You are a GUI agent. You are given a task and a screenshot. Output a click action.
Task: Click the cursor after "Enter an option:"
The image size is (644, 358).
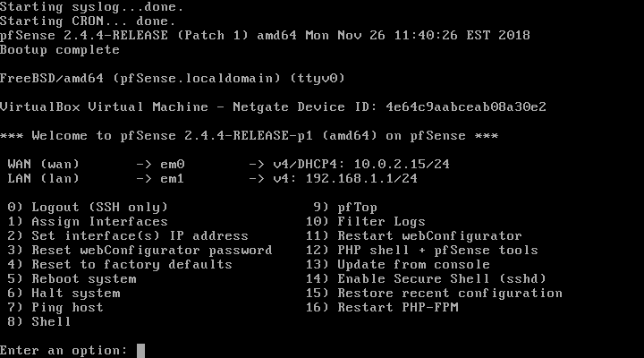point(141,350)
